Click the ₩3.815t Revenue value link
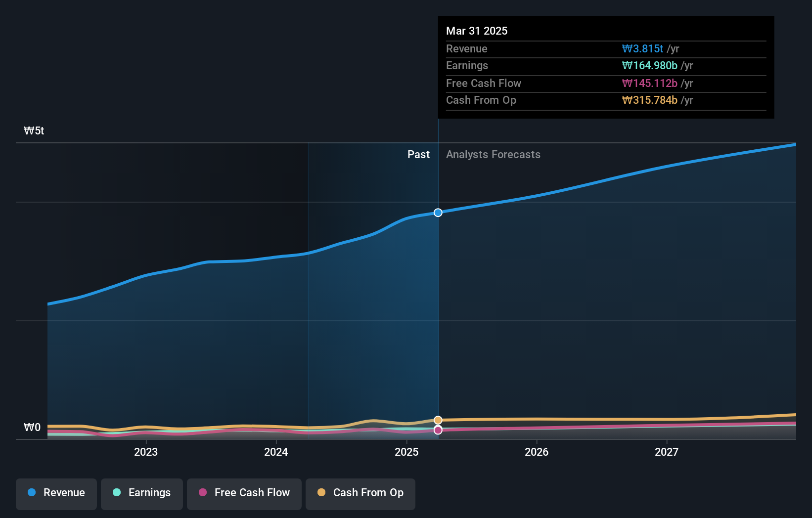Screen dimensions: 812x518 [643, 49]
